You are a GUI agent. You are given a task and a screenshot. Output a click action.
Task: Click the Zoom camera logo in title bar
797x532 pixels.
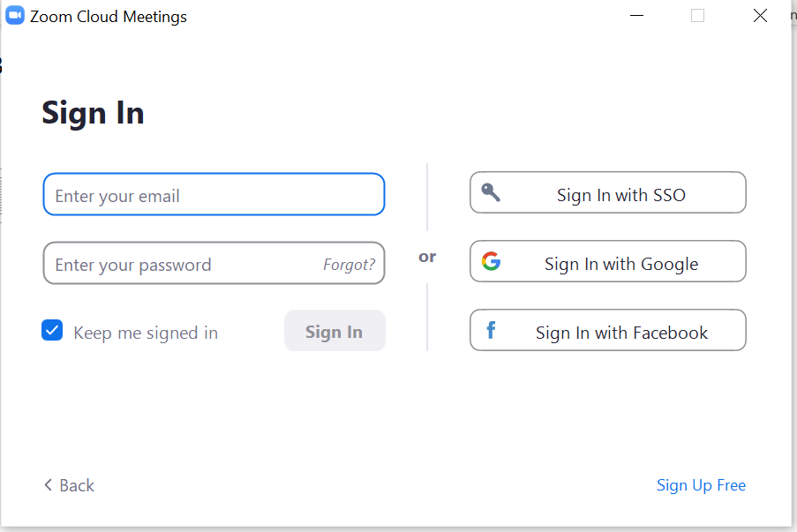click(15, 16)
